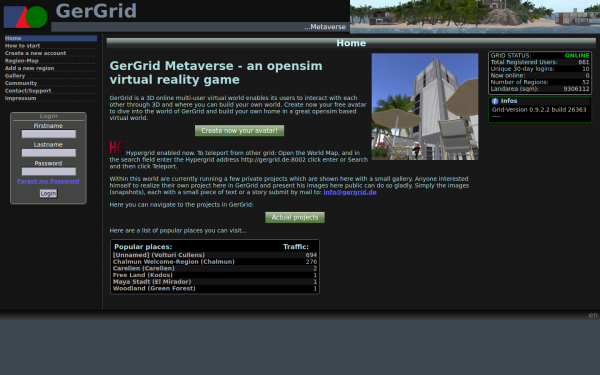Viewport: 600px width, 375px height.
Task: Click the GerGrid logo icon
Action: (26, 17)
